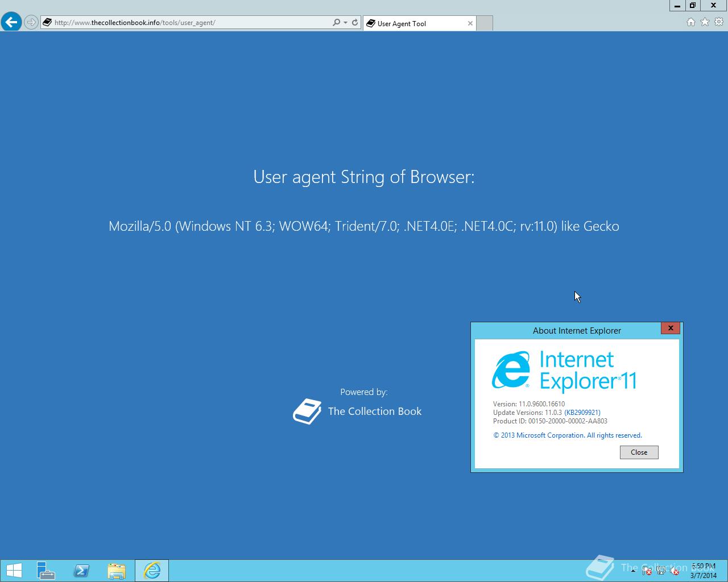Click the Internet Explorer taskbar button
This screenshot has width=728, height=582.
[x=152, y=571]
